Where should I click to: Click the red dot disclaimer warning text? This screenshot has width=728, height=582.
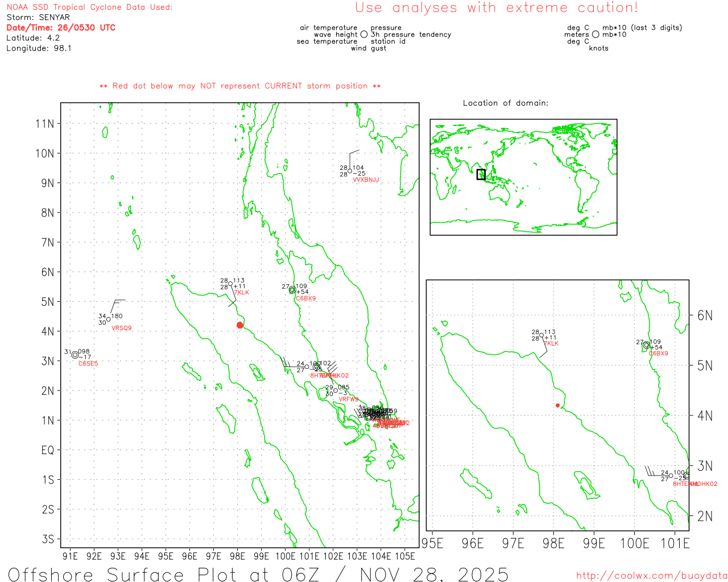(240, 86)
